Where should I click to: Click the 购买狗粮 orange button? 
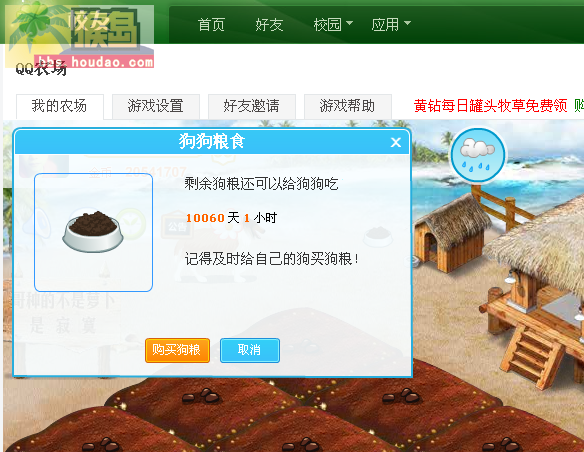[177, 350]
